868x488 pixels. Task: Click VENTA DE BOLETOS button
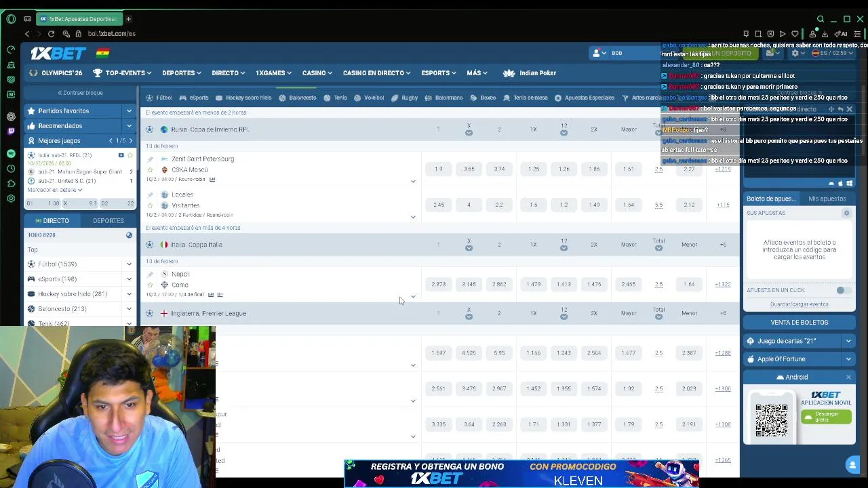pos(799,323)
